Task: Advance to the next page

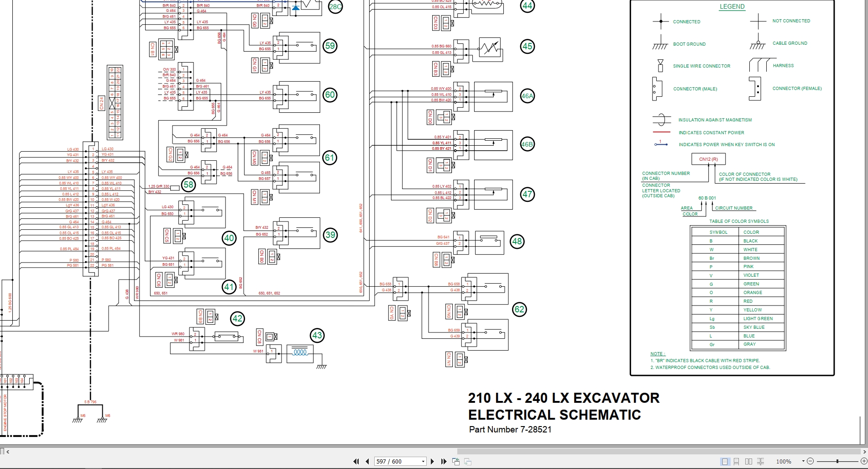Action: [x=432, y=461]
